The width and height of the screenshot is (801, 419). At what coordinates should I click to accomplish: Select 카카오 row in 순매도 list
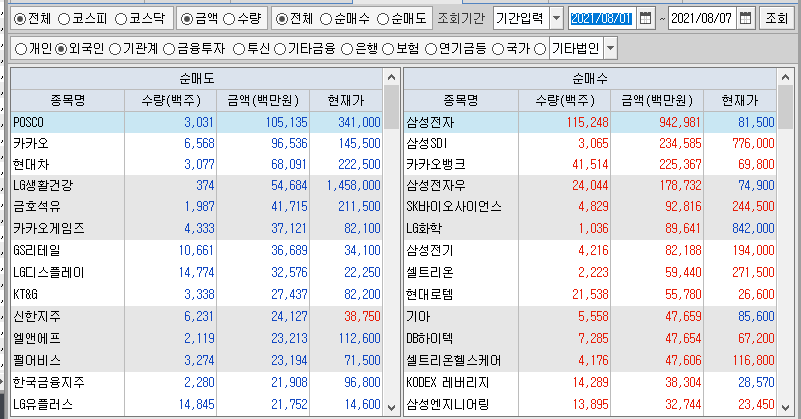click(x=197, y=144)
